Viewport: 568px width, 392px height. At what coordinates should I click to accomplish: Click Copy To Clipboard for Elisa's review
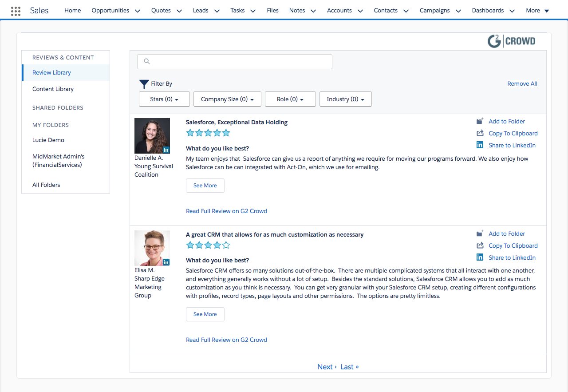[513, 245]
